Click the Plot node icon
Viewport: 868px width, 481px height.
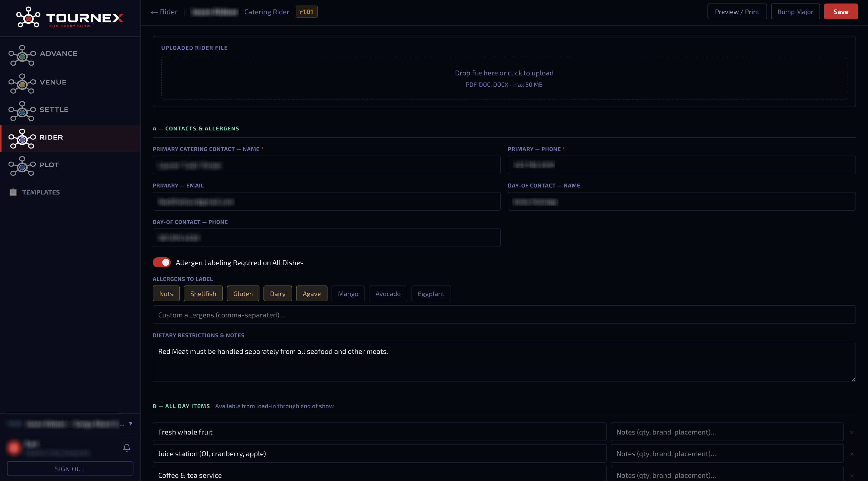22,166
